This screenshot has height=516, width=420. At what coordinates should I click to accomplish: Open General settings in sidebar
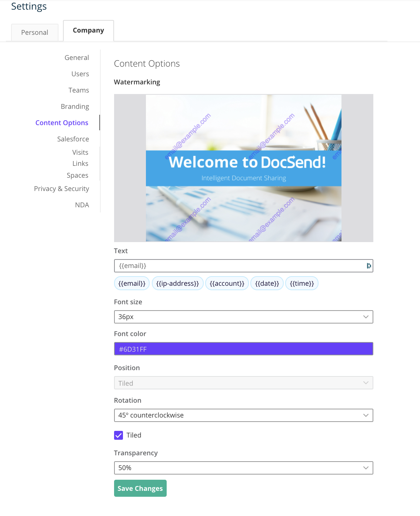point(77,58)
